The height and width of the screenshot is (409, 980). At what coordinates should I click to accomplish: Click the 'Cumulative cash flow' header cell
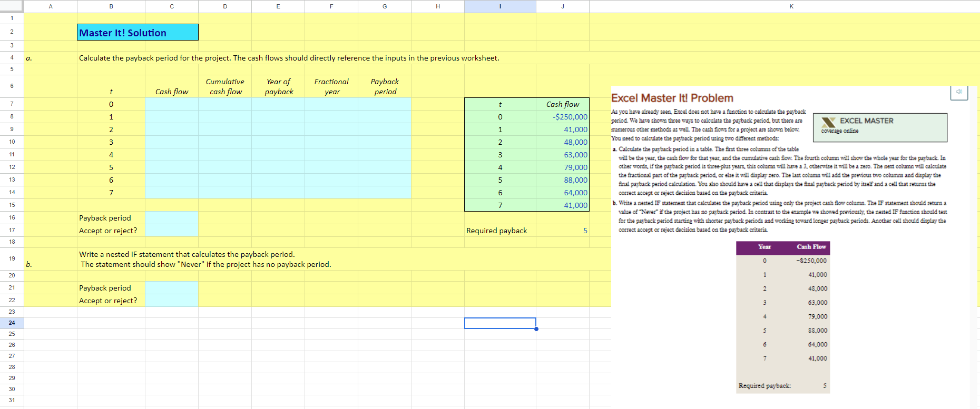click(225, 86)
